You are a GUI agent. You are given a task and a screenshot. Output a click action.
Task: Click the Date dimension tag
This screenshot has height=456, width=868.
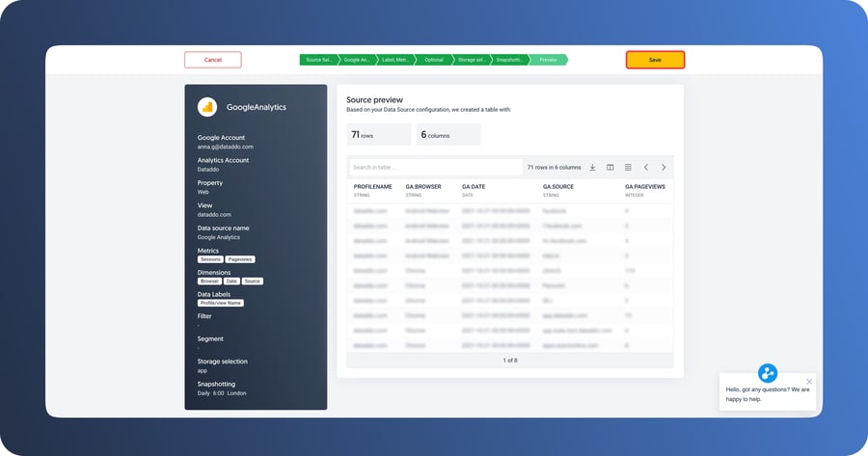231,282
